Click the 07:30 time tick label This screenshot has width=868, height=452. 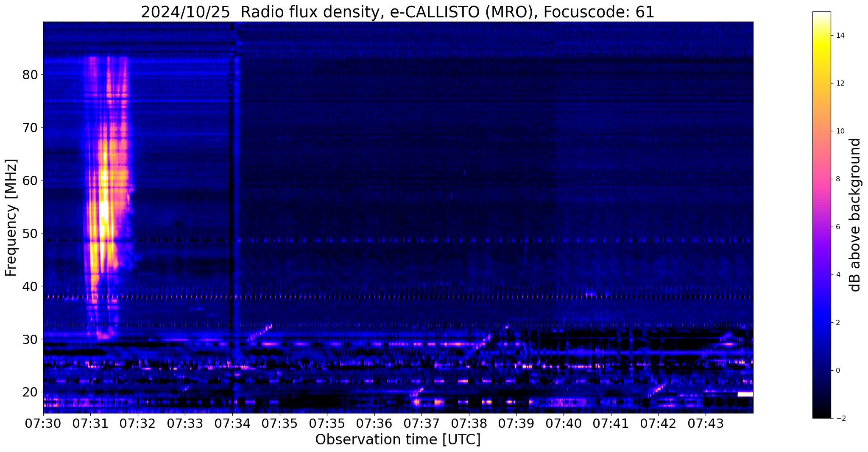(43, 424)
